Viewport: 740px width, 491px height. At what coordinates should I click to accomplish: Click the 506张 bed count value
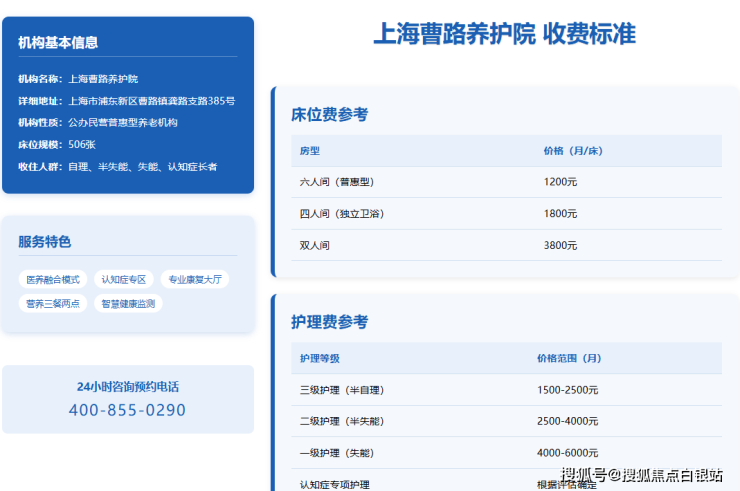[x=82, y=144]
